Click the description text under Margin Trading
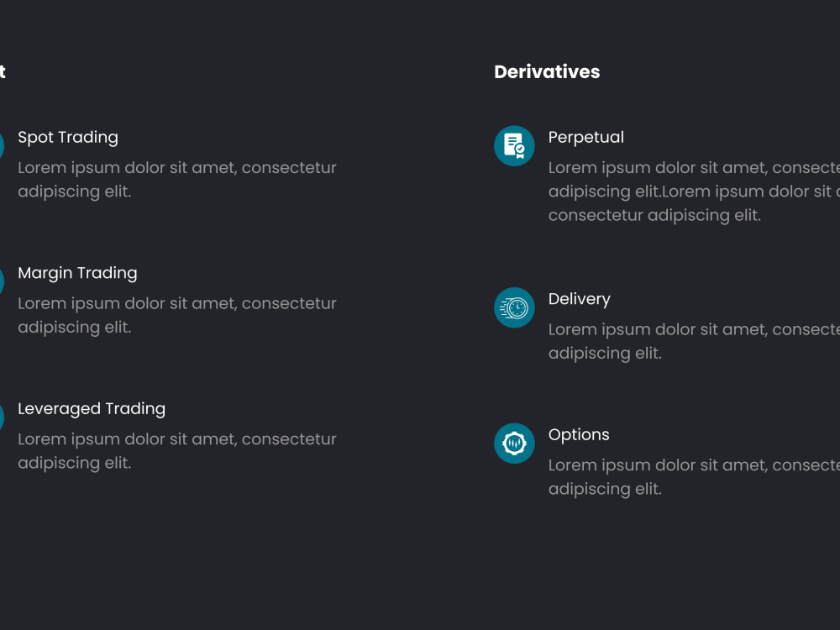Viewport: 840px width, 630px height. [x=177, y=315]
